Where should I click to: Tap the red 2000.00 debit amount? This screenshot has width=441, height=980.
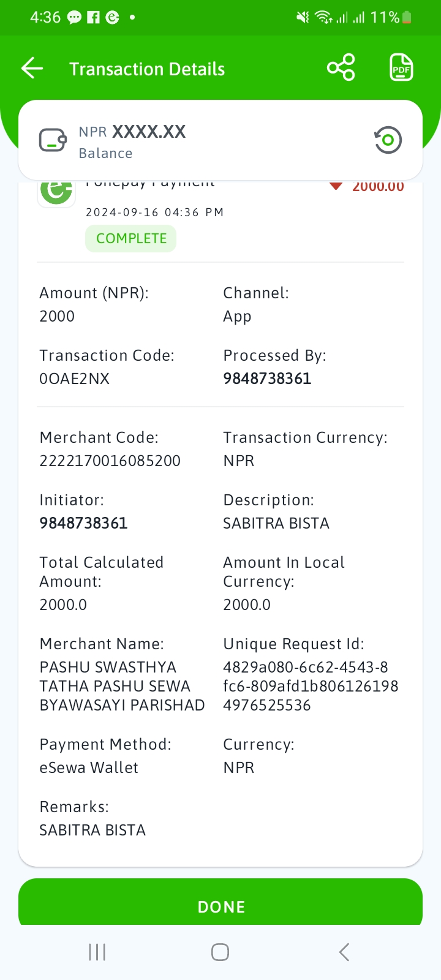378,186
